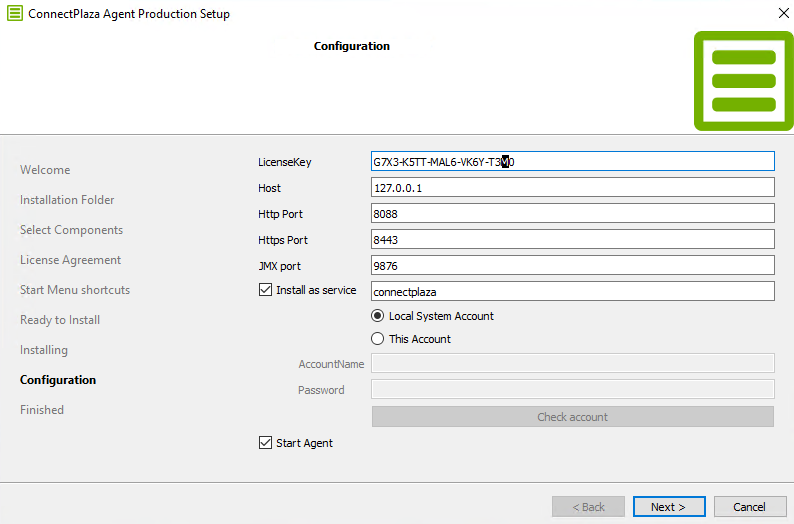Click the Host label
Viewport: 794px width, 524px height.
click(x=269, y=188)
